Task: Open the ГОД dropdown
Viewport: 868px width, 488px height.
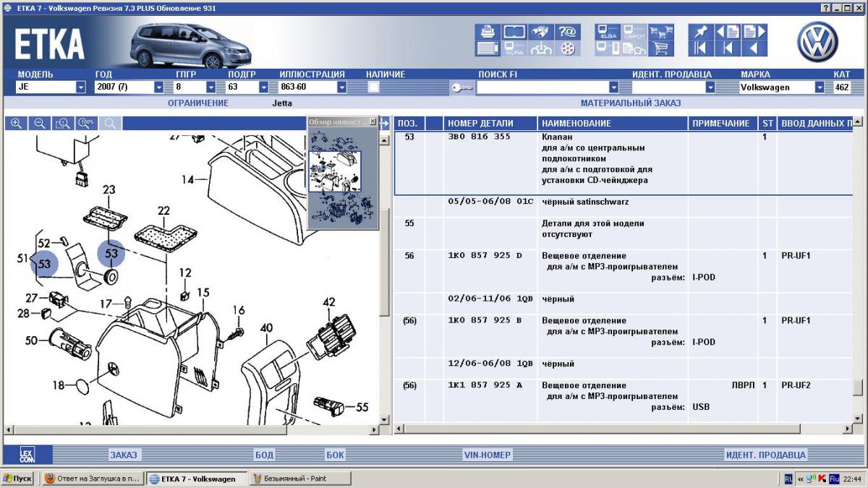Action: 158,87
